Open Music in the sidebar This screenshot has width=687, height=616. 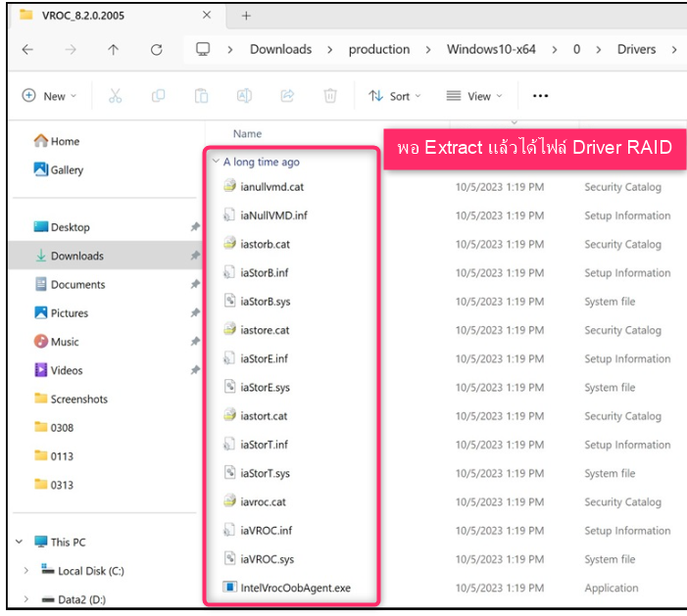57,341
